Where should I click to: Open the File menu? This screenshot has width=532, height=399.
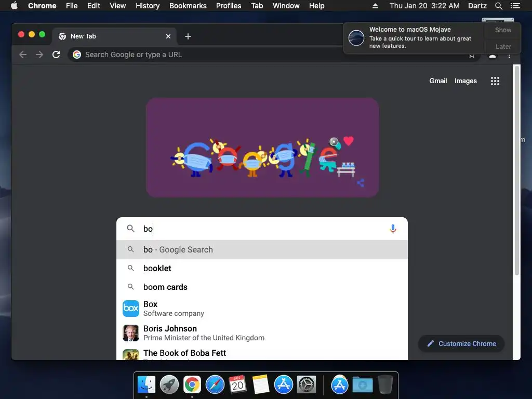tap(72, 6)
